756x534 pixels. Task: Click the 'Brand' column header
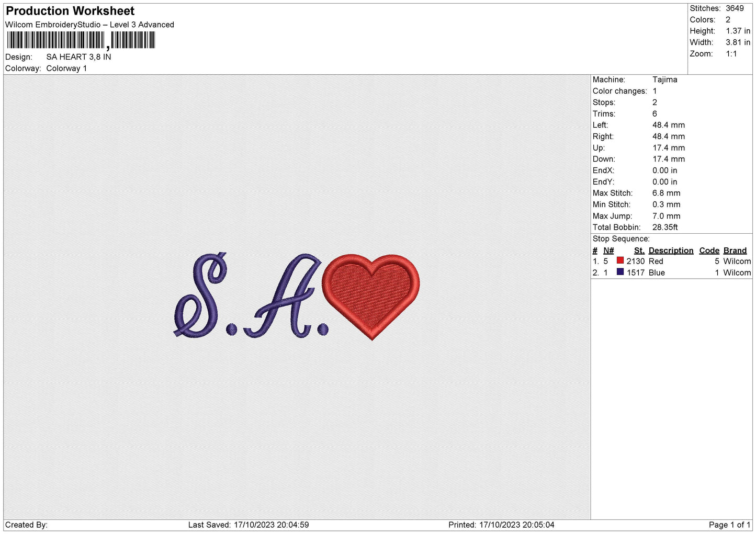click(735, 251)
